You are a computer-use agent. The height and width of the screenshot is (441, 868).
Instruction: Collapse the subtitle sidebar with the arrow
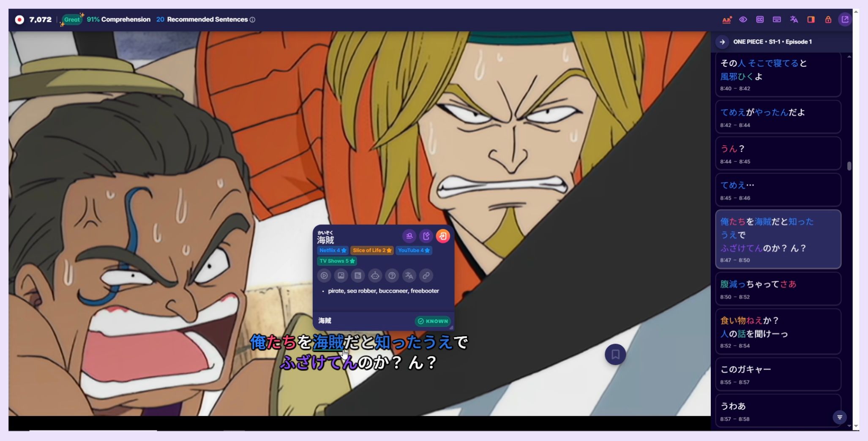[x=723, y=42]
